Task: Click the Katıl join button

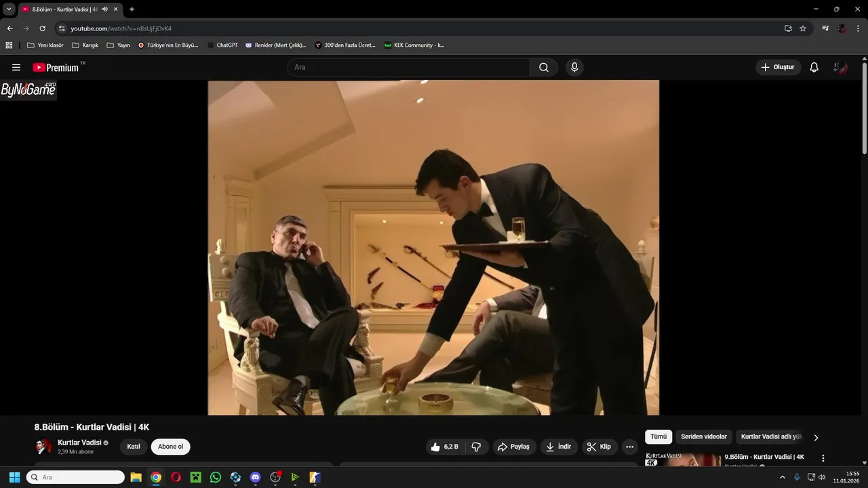Action: [x=134, y=447]
